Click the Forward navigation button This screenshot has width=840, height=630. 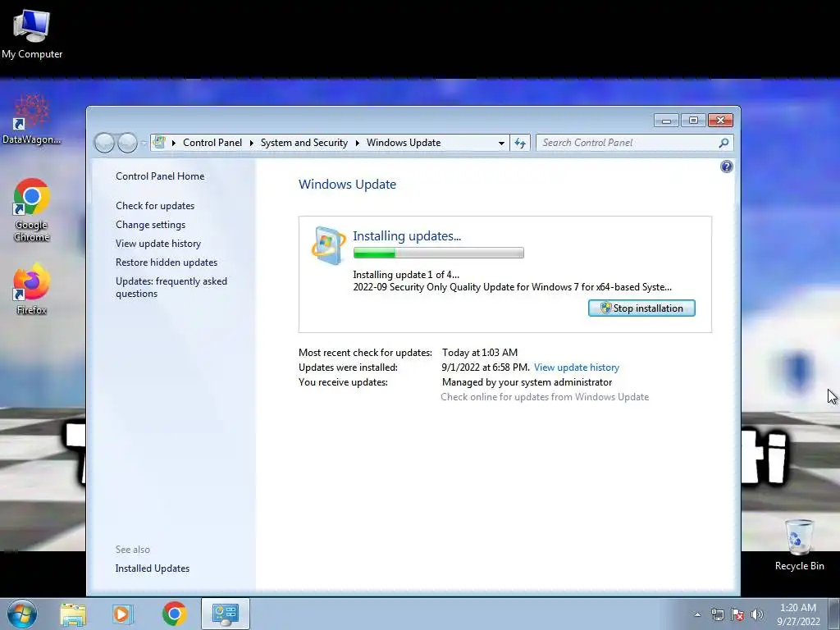[127, 143]
